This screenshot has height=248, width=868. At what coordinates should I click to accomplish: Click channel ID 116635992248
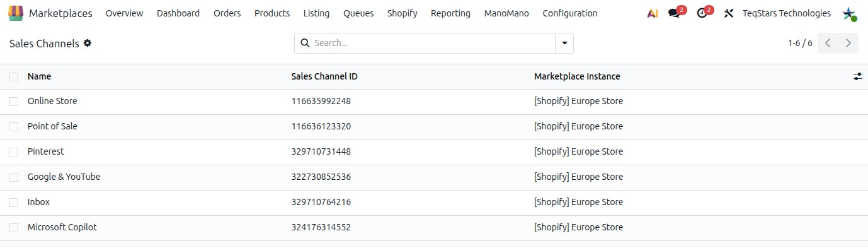[x=321, y=101]
